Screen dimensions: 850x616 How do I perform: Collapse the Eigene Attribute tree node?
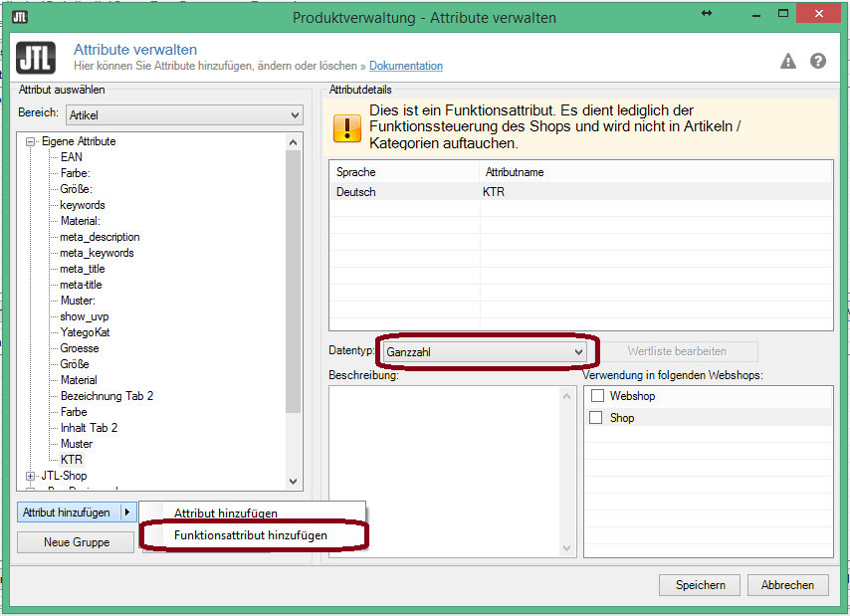coord(31,141)
